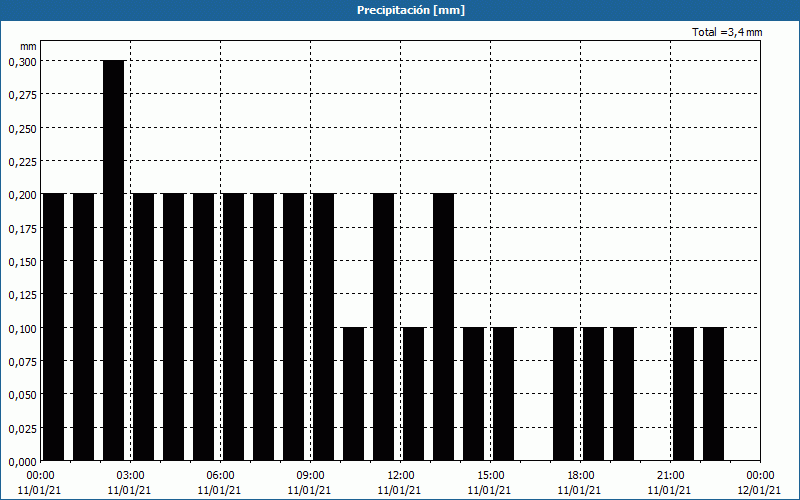The width and height of the screenshot is (800, 500).
Task: Click the bar for the 17:00–18:00 hour
Action: 564,394
